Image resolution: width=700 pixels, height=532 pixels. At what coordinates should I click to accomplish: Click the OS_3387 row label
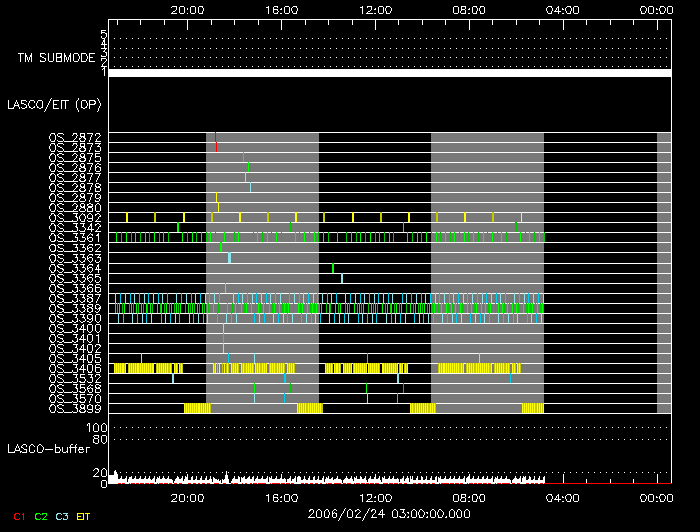pos(75,298)
